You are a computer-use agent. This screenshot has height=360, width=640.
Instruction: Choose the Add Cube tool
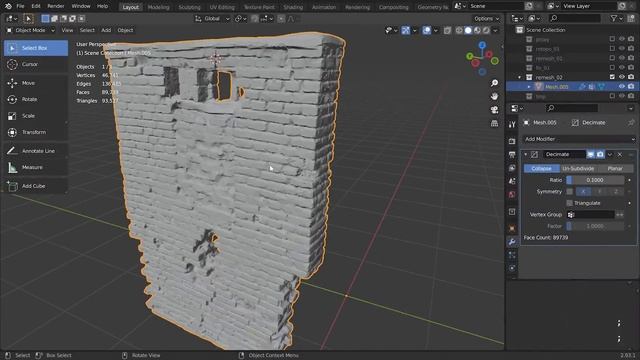click(36, 186)
